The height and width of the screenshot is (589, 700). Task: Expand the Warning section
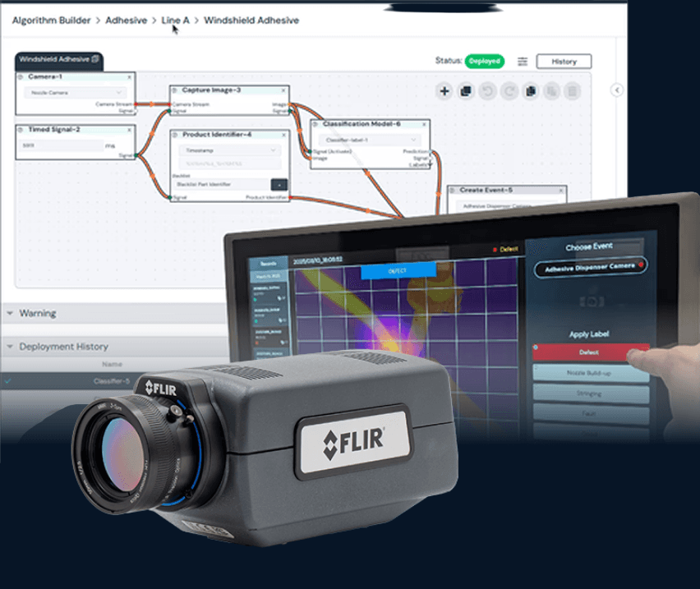[10, 313]
